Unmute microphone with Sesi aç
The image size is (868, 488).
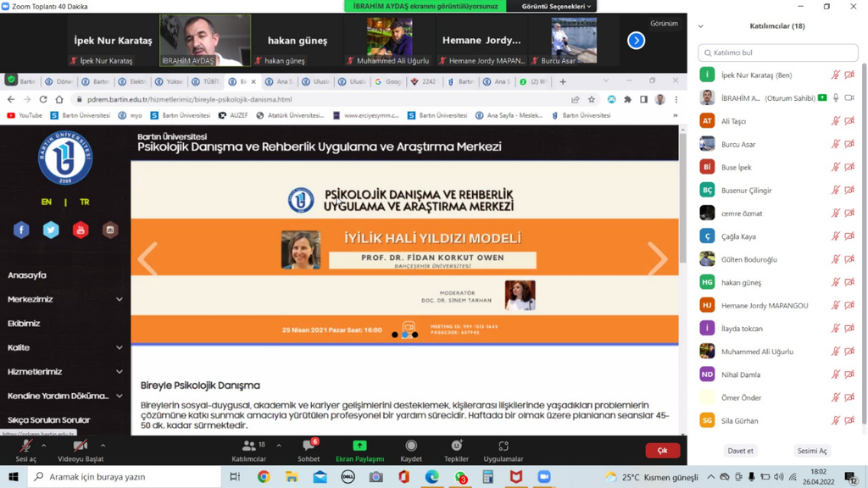(25, 449)
